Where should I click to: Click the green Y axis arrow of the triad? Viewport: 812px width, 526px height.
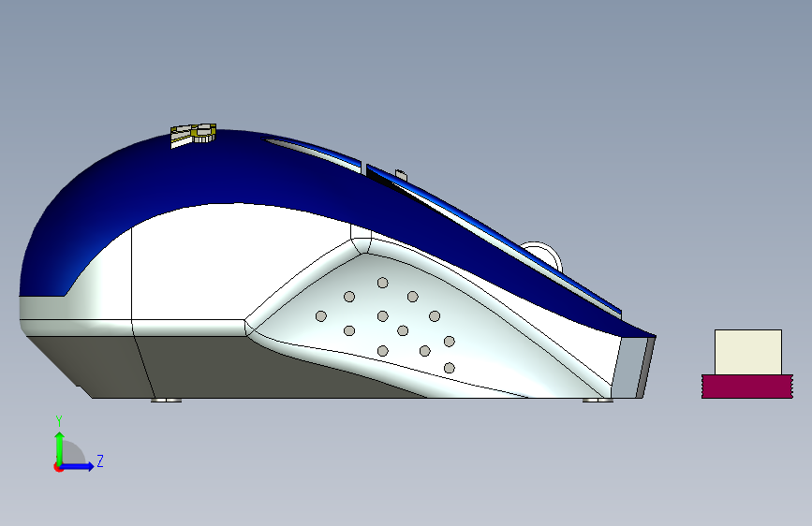(60, 447)
